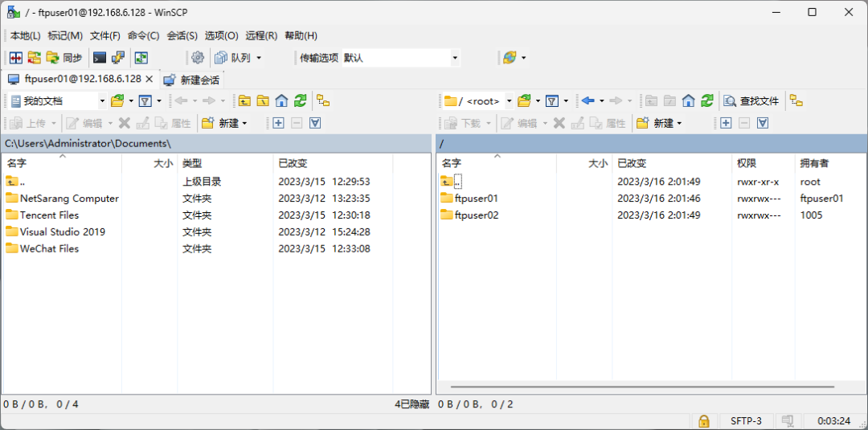Click the local panel select files plus icon

[x=278, y=124]
